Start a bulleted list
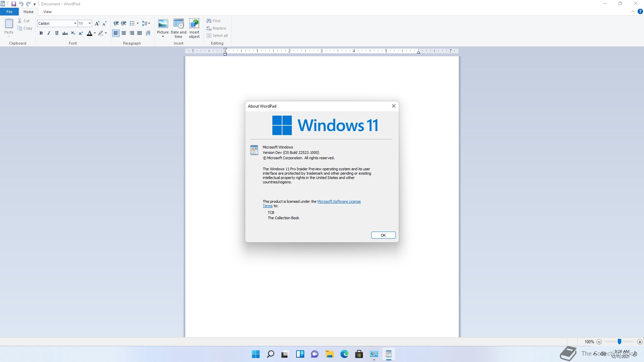Image resolution: width=644 pixels, height=362 pixels. pyautogui.click(x=132, y=23)
